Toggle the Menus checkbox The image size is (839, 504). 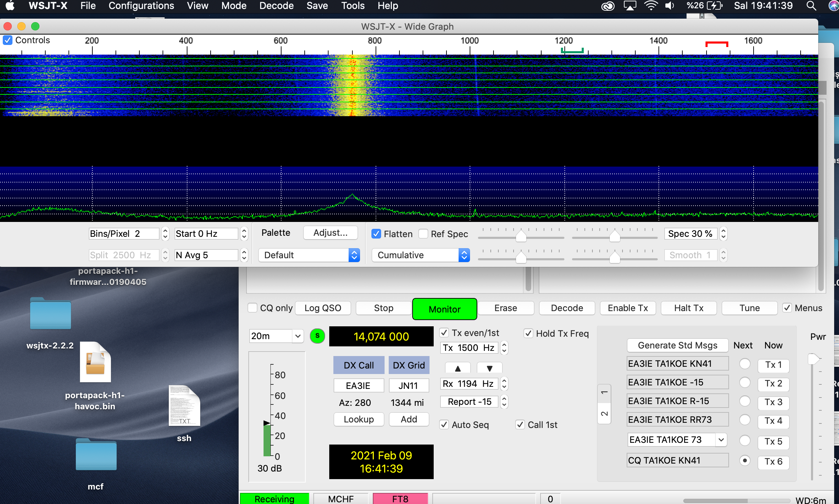pyautogui.click(x=787, y=308)
